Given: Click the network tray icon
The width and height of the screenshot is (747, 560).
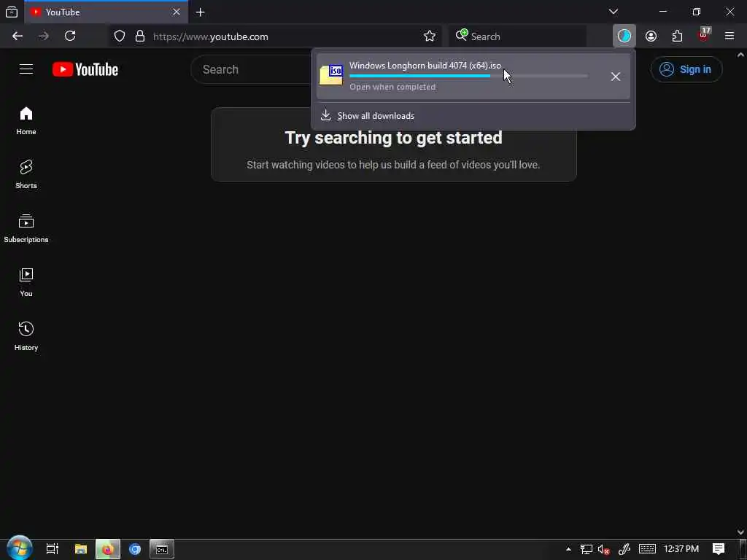Looking at the screenshot, I should click(x=586, y=549).
